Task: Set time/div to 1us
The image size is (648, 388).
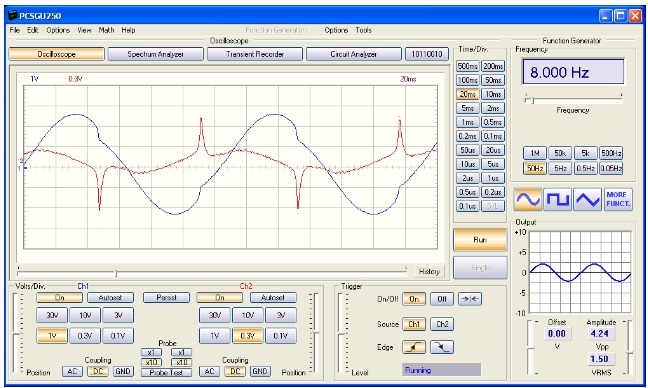Action: (493, 178)
